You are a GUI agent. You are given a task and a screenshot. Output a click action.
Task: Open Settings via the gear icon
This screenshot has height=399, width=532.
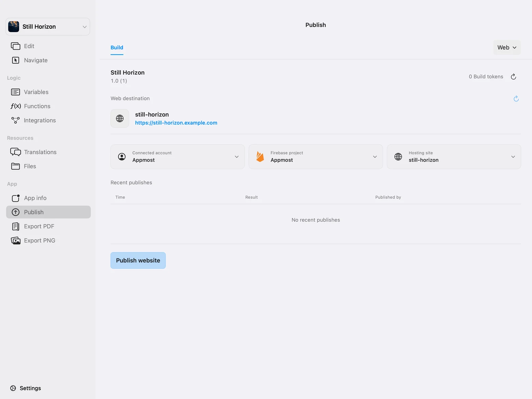coord(13,388)
